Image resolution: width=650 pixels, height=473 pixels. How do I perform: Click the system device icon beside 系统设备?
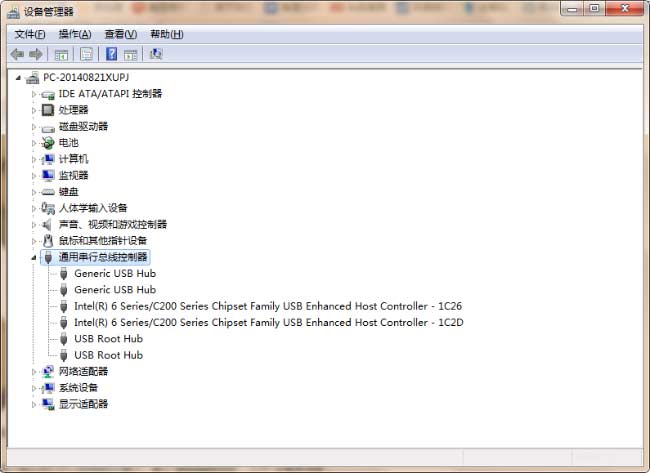pyautogui.click(x=48, y=388)
